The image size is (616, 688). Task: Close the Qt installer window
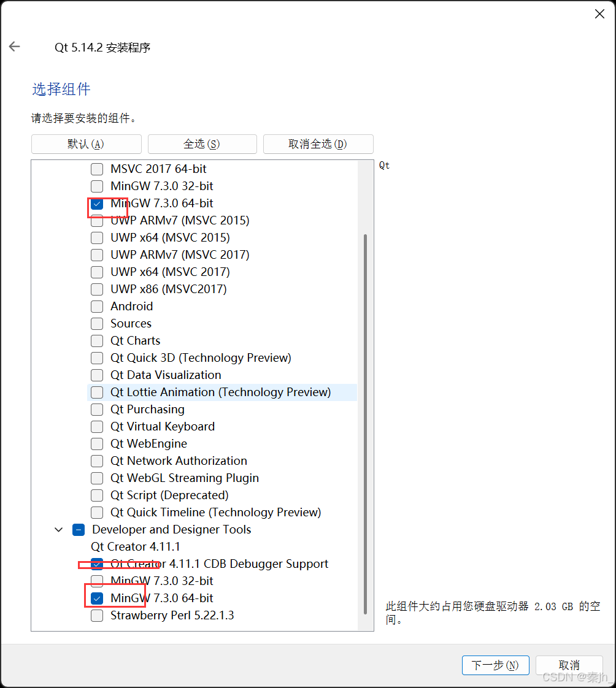[x=599, y=14]
